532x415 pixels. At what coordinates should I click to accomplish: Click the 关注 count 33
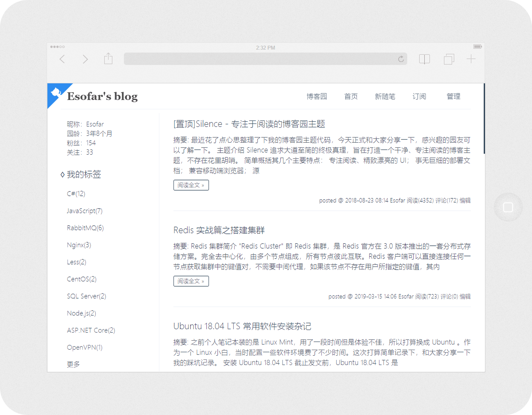pyautogui.click(x=89, y=153)
